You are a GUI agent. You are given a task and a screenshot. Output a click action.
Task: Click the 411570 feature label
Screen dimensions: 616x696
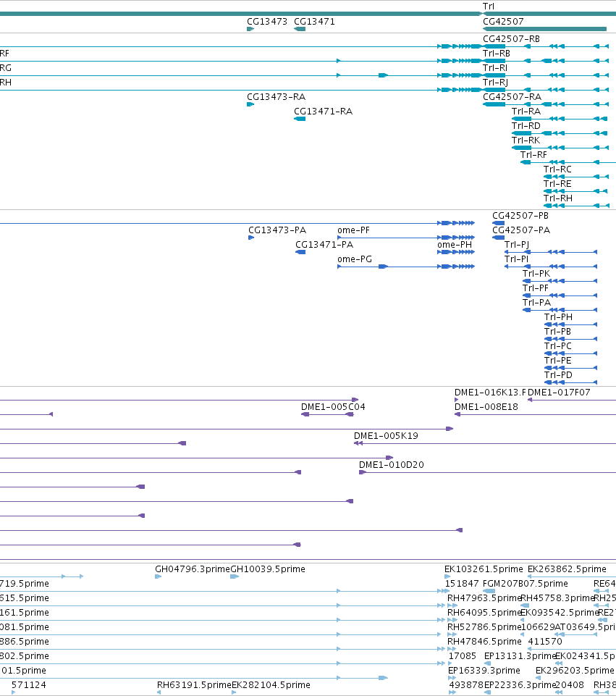click(545, 642)
